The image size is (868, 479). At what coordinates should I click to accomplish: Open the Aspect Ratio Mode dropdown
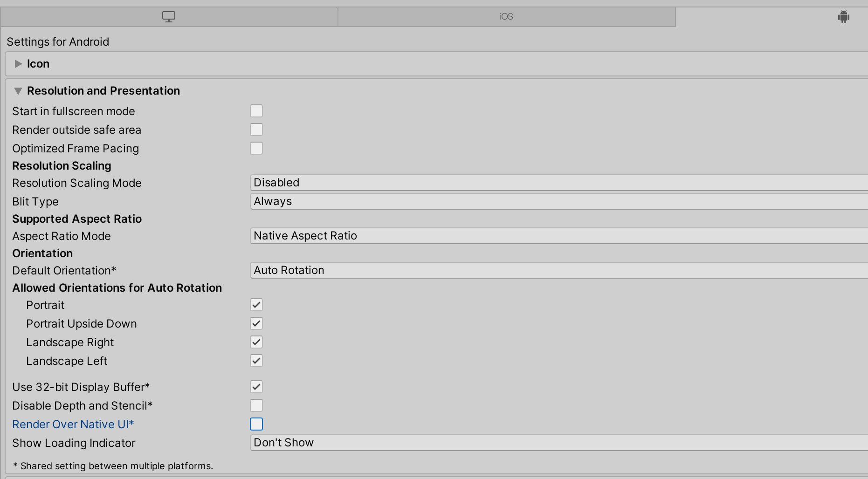point(559,236)
